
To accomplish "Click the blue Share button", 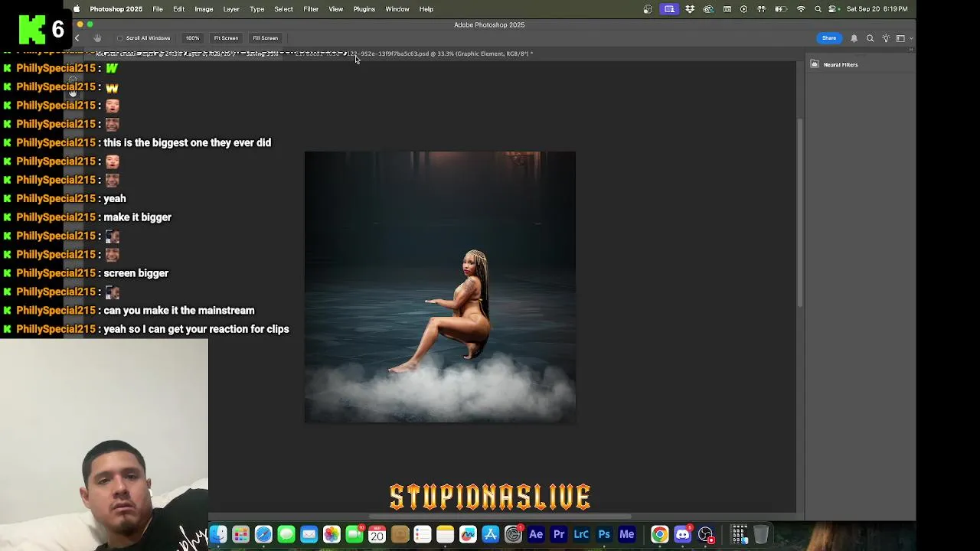I will (829, 38).
